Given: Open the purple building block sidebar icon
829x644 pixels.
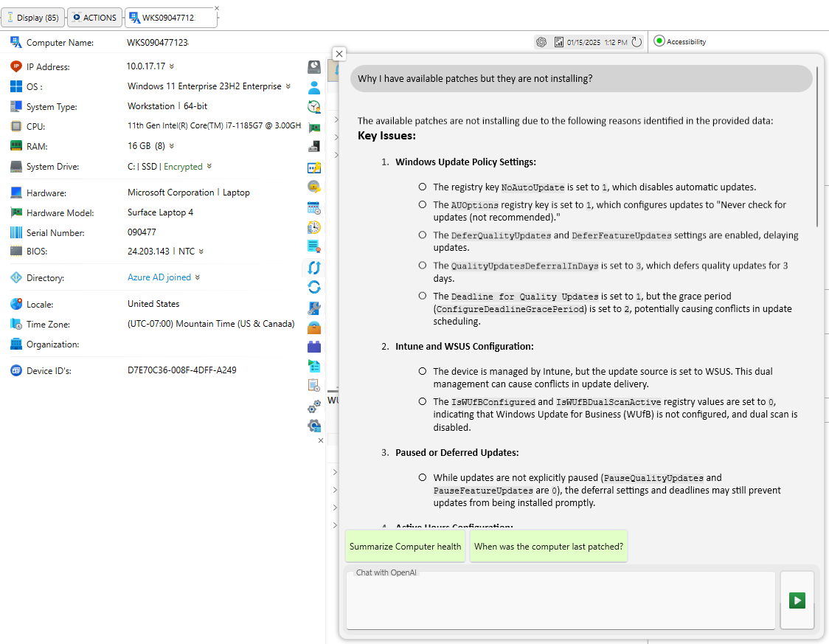Looking at the screenshot, I should (x=314, y=347).
